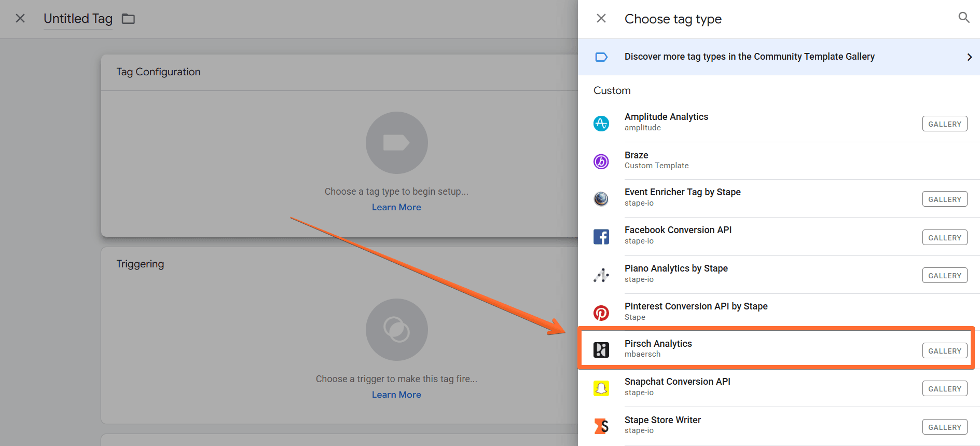Click 'stape-io' under Stape Store Writer
The image size is (980, 446).
pos(639,430)
